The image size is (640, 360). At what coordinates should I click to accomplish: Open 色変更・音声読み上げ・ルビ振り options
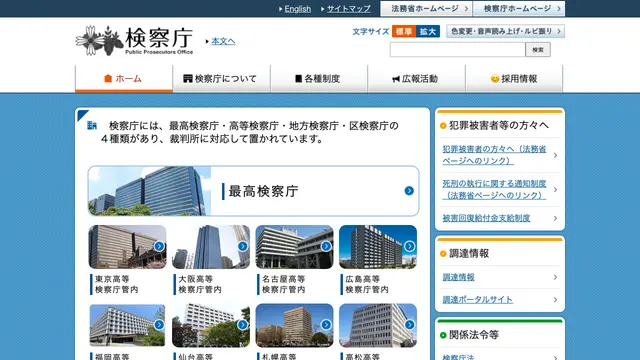[x=505, y=31]
